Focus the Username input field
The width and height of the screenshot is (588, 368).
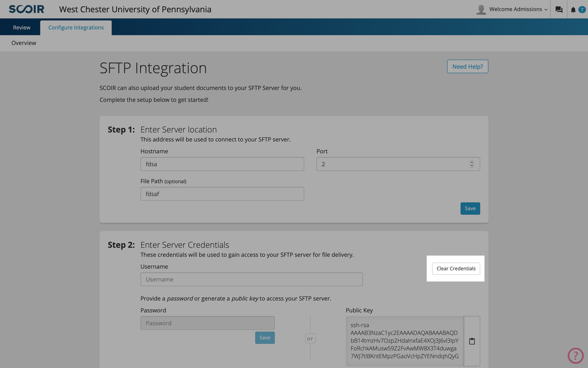[x=251, y=279]
